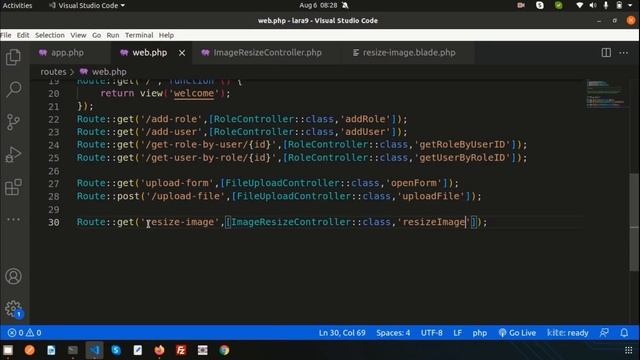Click 'resize-image' string on line 30
Image resolution: width=640 pixels, height=360 pixels.
180,222
